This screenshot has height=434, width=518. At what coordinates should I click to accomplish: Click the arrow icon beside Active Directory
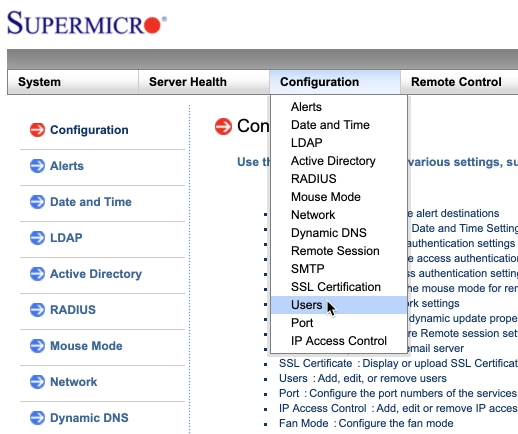(x=37, y=274)
